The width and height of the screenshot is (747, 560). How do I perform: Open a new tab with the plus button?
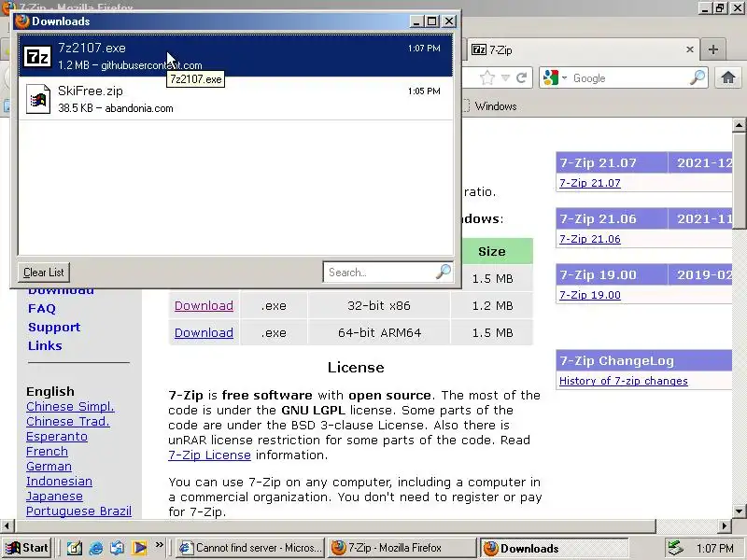[x=713, y=49]
